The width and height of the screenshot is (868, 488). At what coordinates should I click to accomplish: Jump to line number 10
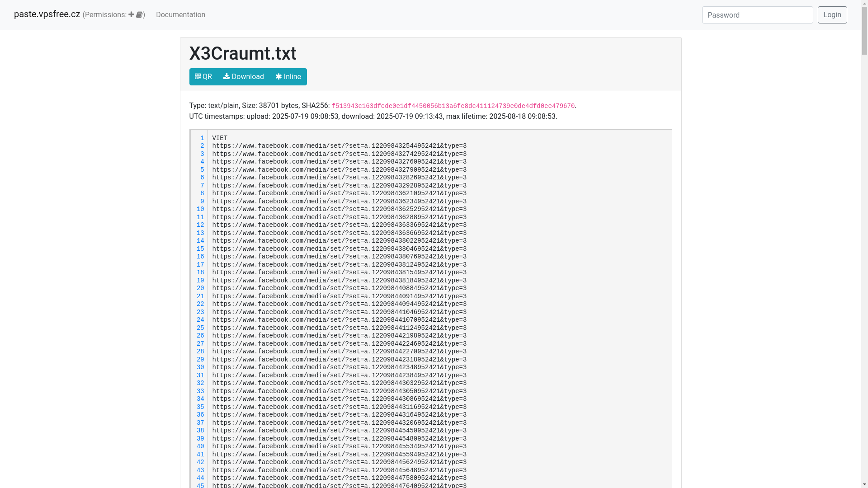tap(200, 209)
